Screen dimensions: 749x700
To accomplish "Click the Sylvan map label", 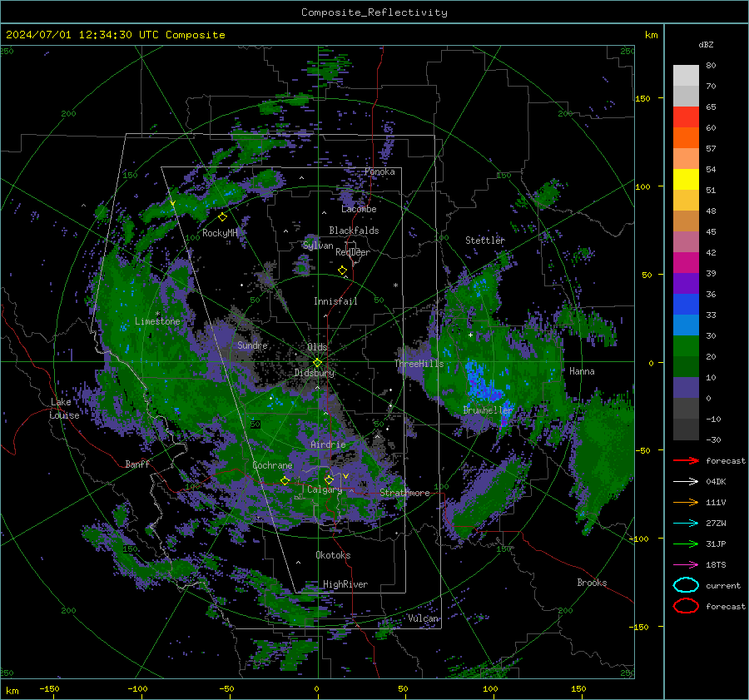I will click(x=318, y=246).
